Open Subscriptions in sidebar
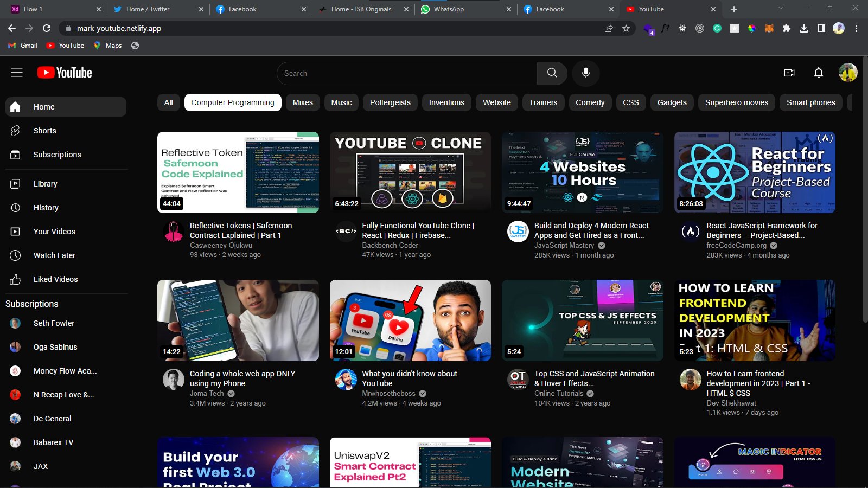The height and width of the screenshot is (488, 868). point(66,155)
